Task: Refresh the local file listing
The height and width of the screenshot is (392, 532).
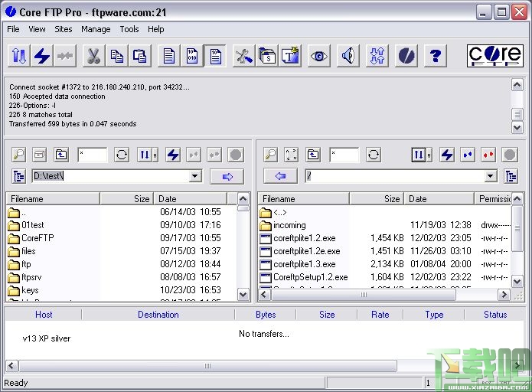Action: tap(122, 155)
